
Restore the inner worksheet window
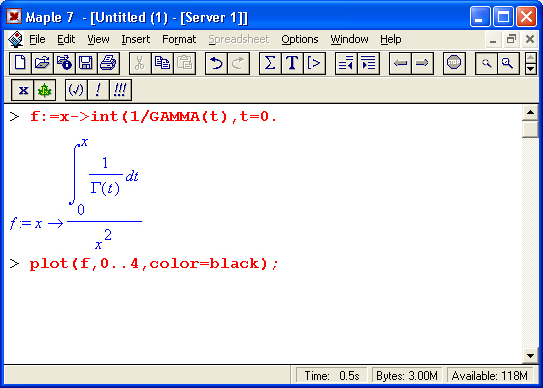(511, 39)
